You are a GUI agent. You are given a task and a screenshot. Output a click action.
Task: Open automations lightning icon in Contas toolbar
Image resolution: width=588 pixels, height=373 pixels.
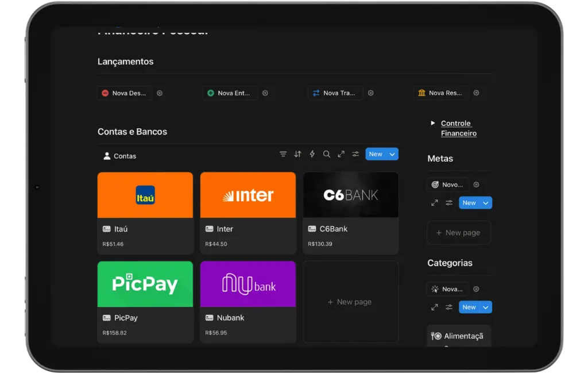pos(312,154)
